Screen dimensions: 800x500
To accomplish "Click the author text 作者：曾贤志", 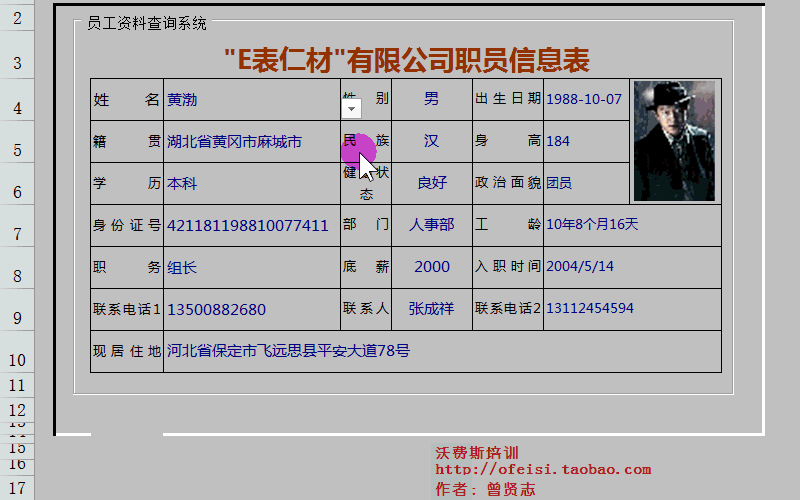I will (x=485, y=489).
